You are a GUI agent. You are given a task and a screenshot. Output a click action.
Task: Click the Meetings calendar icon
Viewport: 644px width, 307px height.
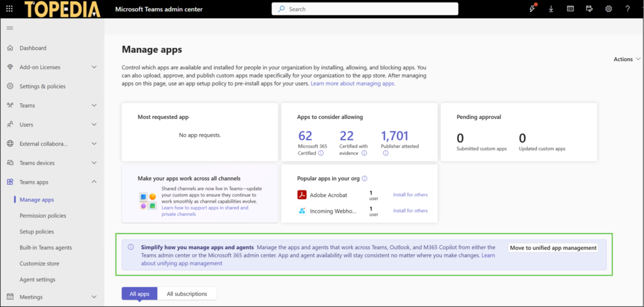tap(10, 297)
